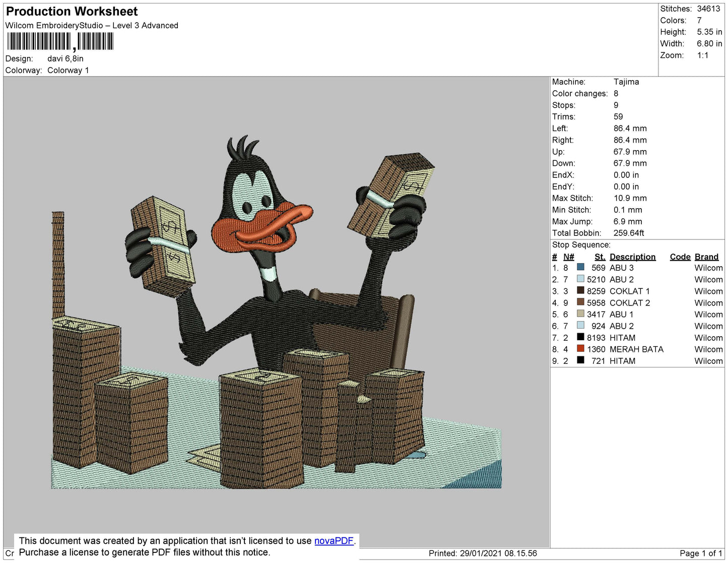Click the stitch count 3417

coord(596,315)
